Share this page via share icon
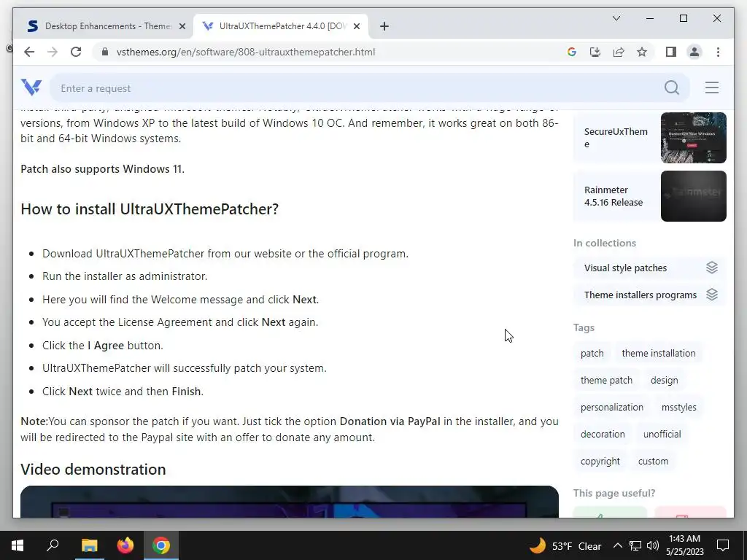 (619, 52)
